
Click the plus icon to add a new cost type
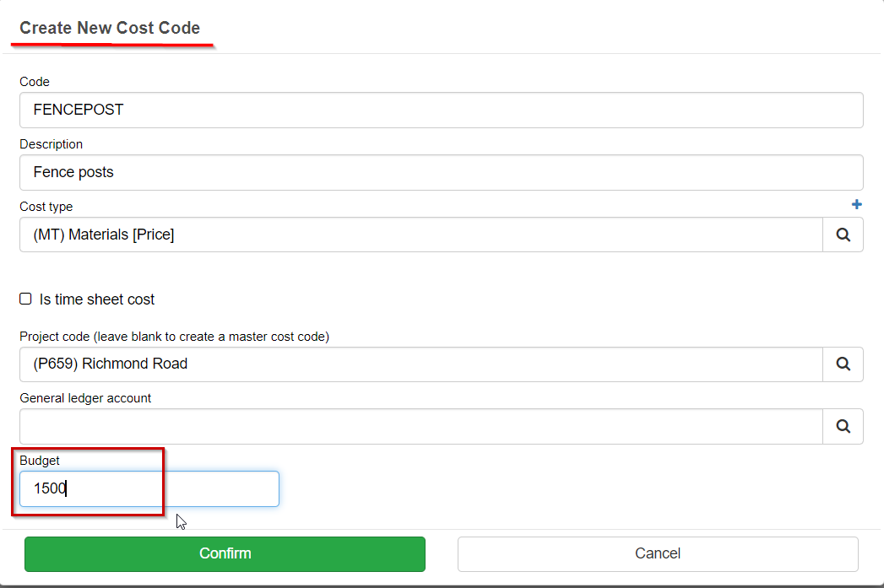[x=856, y=204]
